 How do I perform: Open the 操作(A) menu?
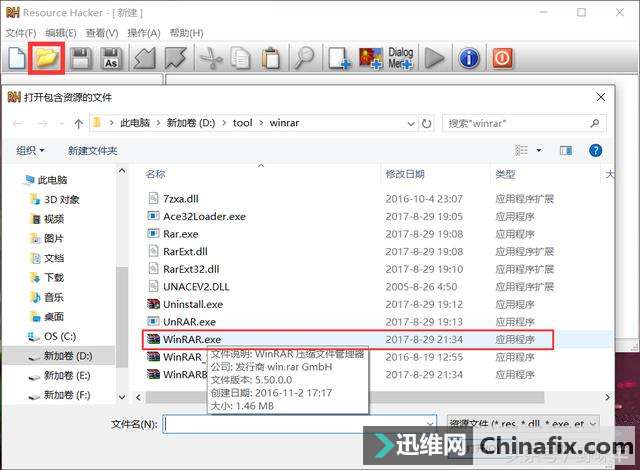pos(144,33)
